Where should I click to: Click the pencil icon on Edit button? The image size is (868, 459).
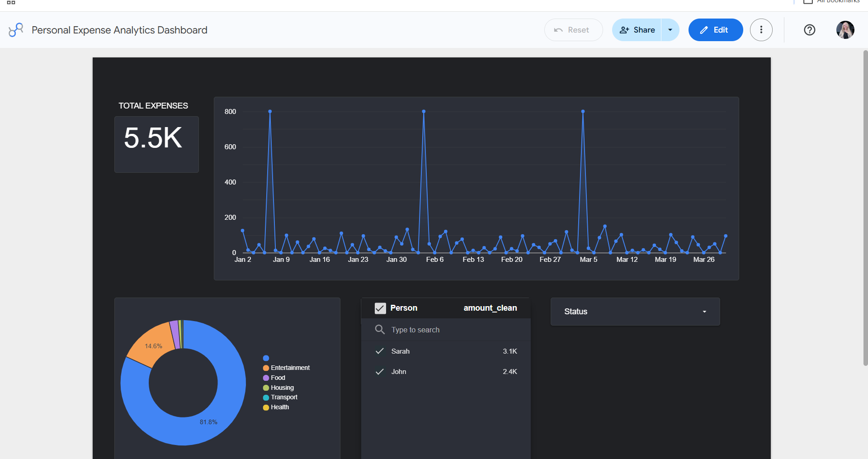coord(704,30)
